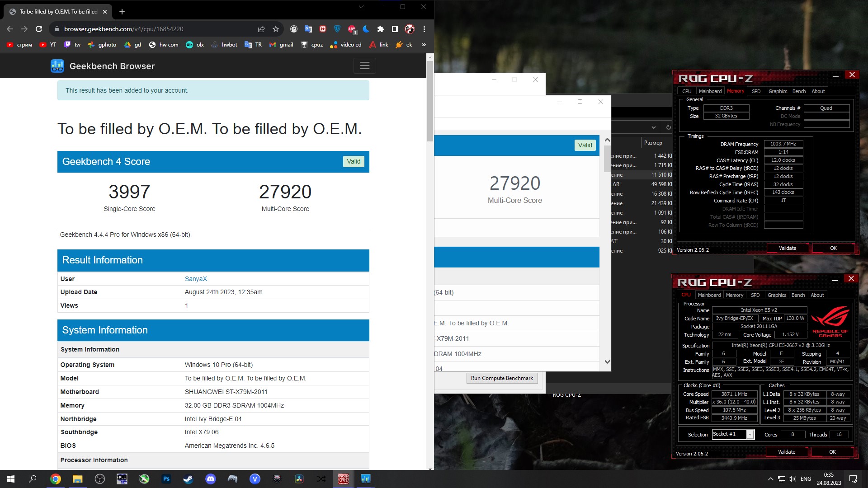Viewport: 868px width, 488px height.
Task: Click OK in lower CPU-Z window
Action: [x=832, y=452]
